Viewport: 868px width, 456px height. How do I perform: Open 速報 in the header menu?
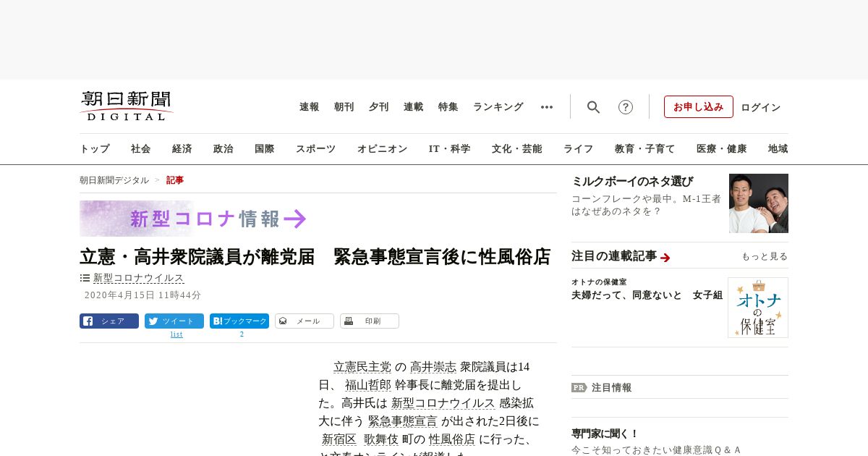click(x=310, y=107)
